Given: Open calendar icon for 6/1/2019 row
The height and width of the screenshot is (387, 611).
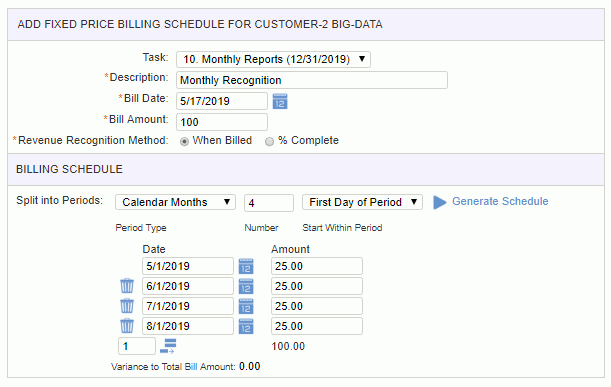Looking at the screenshot, I should pyautogui.click(x=246, y=286).
